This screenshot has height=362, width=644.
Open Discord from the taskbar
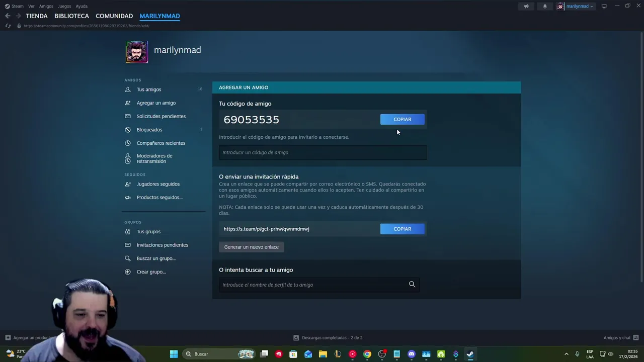pos(412,354)
